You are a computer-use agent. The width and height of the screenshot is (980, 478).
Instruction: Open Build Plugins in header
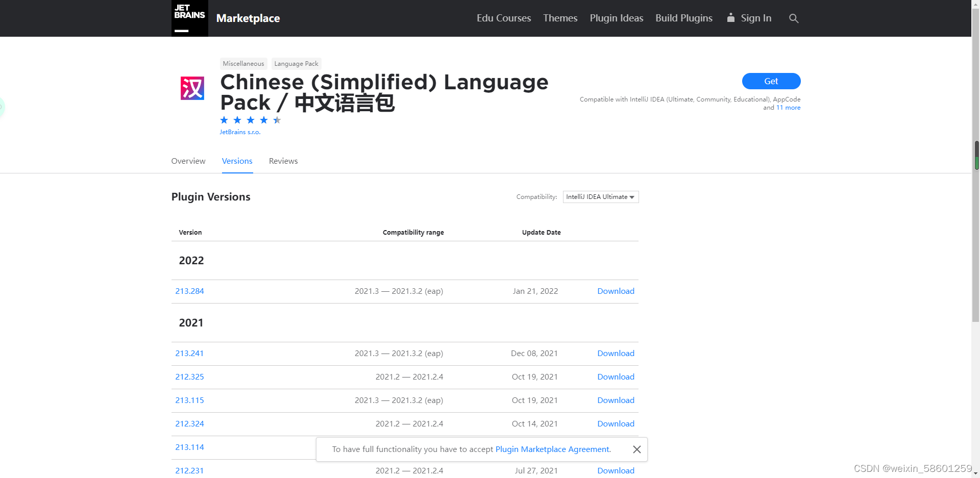point(684,18)
